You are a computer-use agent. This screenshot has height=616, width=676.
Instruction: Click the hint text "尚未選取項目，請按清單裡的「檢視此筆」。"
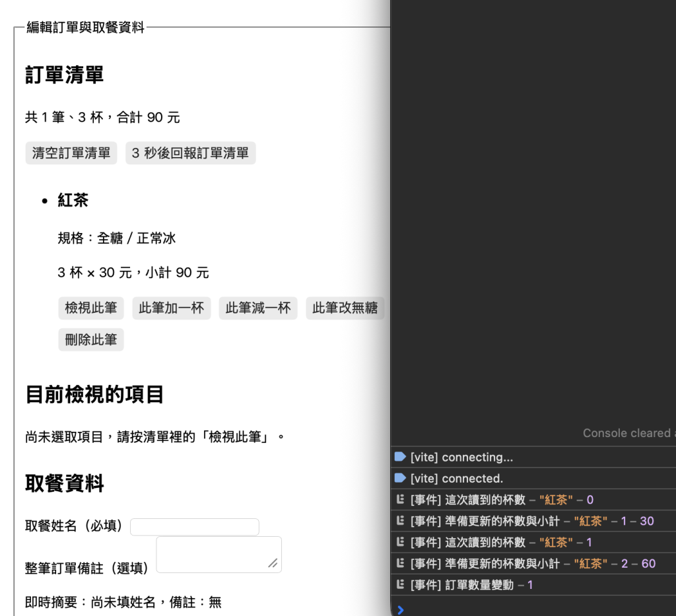(x=154, y=437)
